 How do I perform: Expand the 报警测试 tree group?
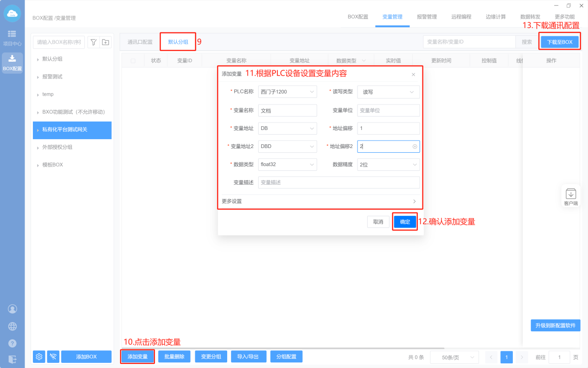pyautogui.click(x=38, y=77)
